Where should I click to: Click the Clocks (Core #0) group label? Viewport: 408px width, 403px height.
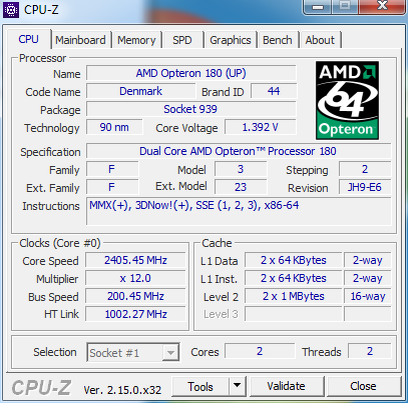pos(60,243)
